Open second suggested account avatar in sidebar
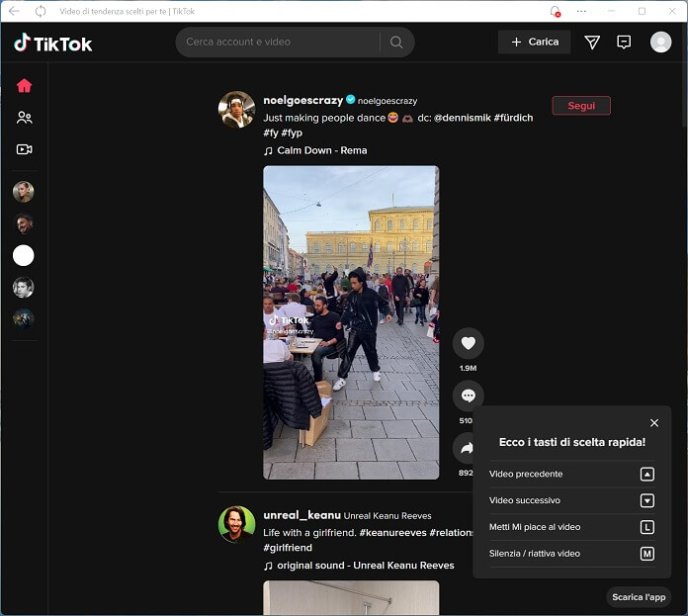Viewport: 688px width, 616px height. pos(24,223)
